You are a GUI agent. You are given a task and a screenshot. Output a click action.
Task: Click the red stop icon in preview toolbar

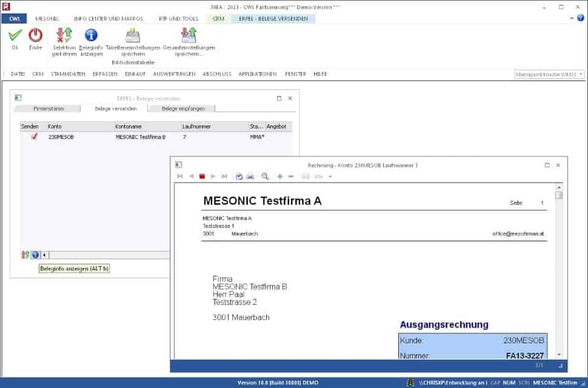202,176
